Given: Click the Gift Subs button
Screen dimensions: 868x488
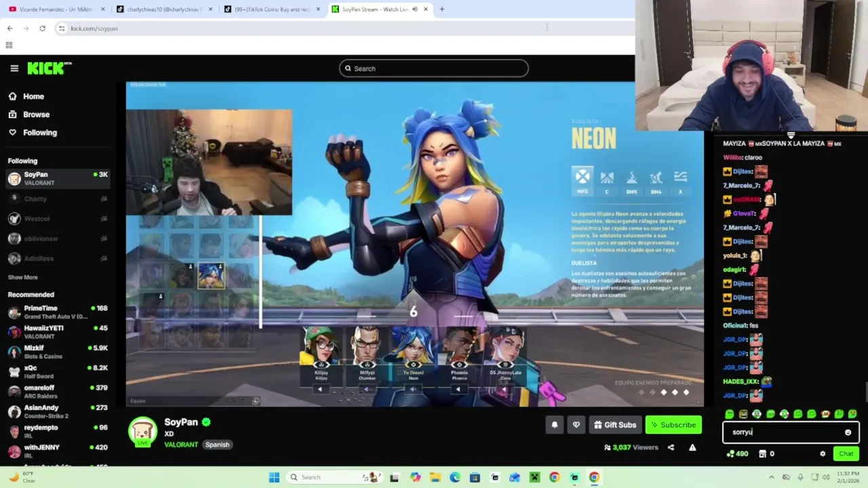Looking at the screenshot, I should (615, 425).
